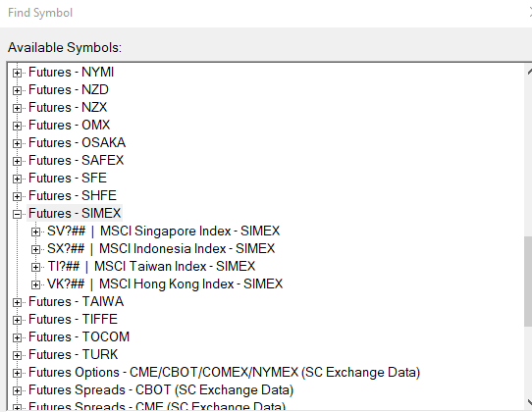Select the Futures - OMX row
Image resolution: width=532 pixels, height=412 pixels.
(x=70, y=126)
